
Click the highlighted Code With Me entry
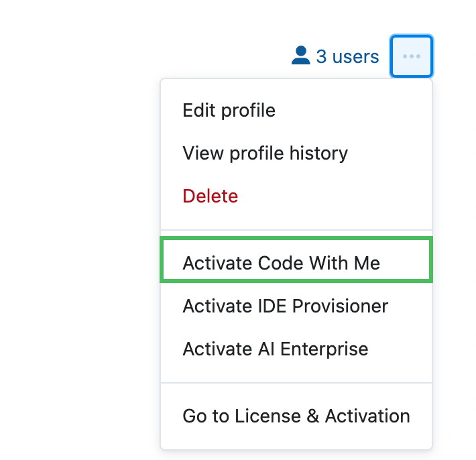[x=281, y=263]
